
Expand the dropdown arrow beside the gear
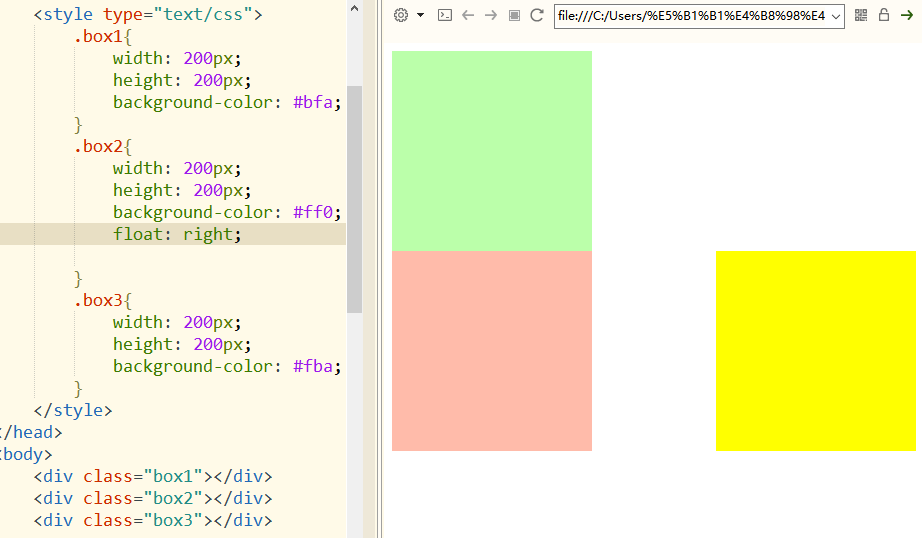[x=420, y=15]
